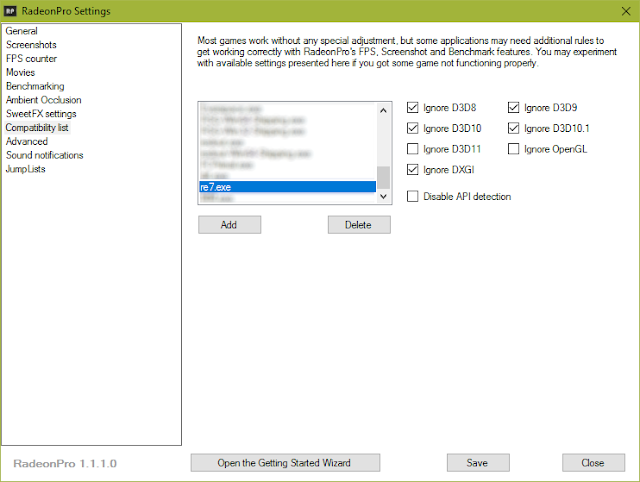Toggle Ignore D3D10.1 checkbox
The width and height of the screenshot is (640, 482).
513,129
